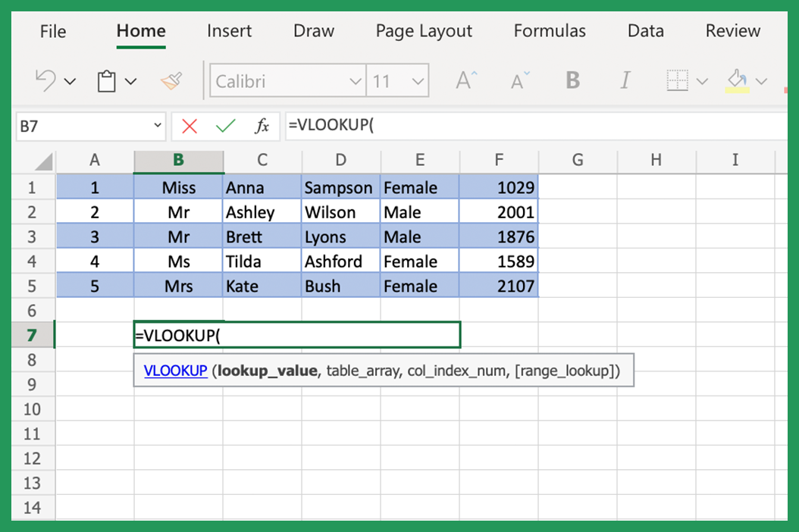Select the Format Painter icon
This screenshot has height=532, width=799.
click(x=171, y=80)
